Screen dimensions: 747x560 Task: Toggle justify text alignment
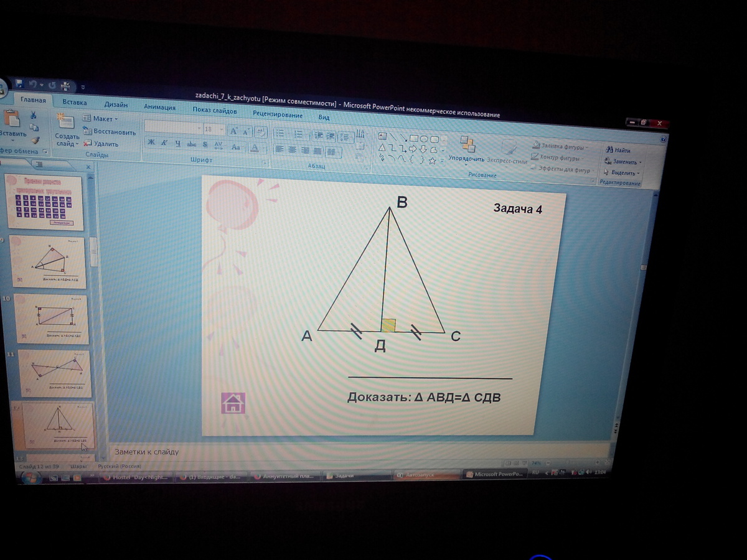pos(317,151)
